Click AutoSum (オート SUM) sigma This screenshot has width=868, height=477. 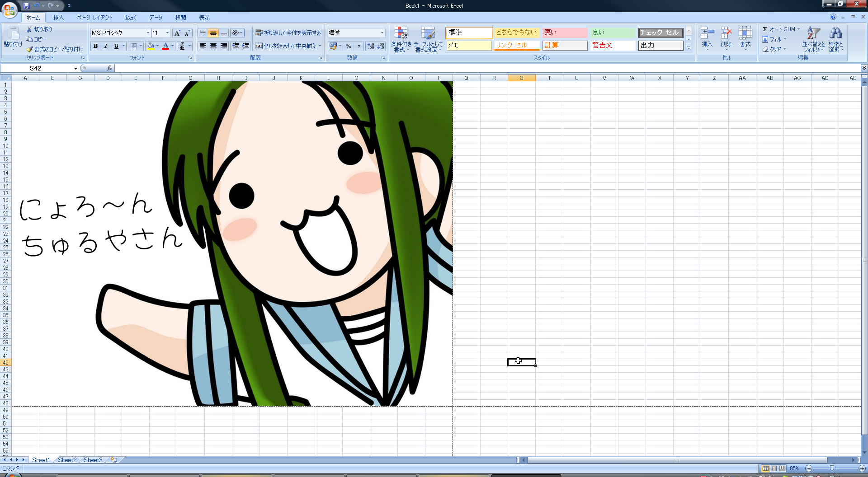(x=765, y=29)
